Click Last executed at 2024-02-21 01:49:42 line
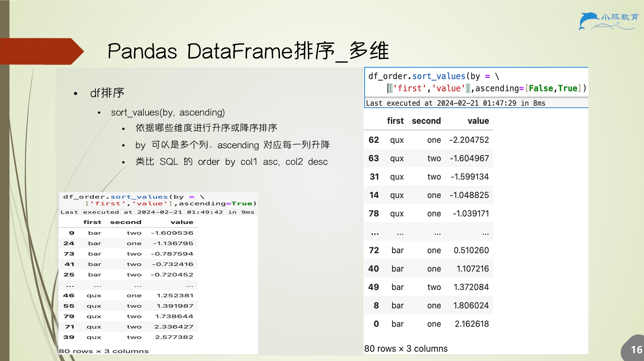Screen dimensions: 644x361 tap(158, 212)
